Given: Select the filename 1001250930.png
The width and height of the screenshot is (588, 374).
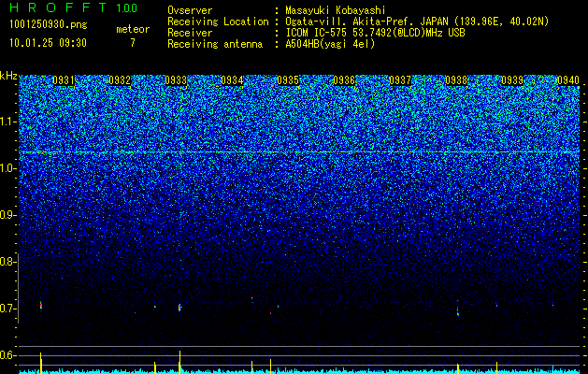Looking at the screenshot, I should pos(48,25).
